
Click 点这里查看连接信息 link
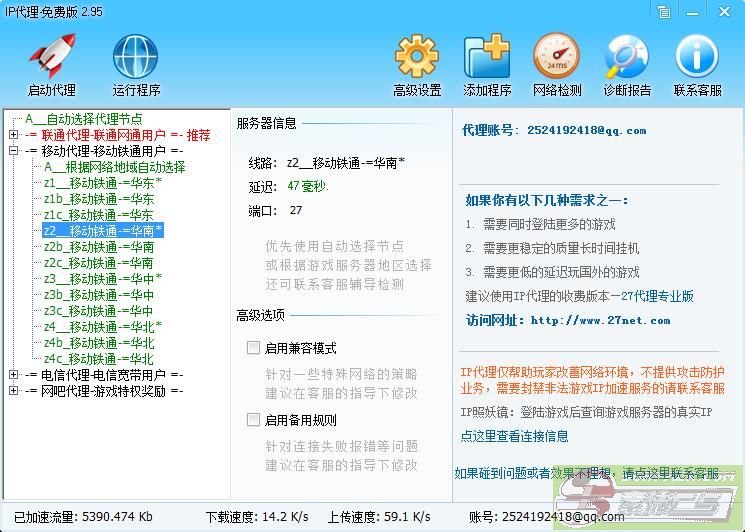[514, 436]
